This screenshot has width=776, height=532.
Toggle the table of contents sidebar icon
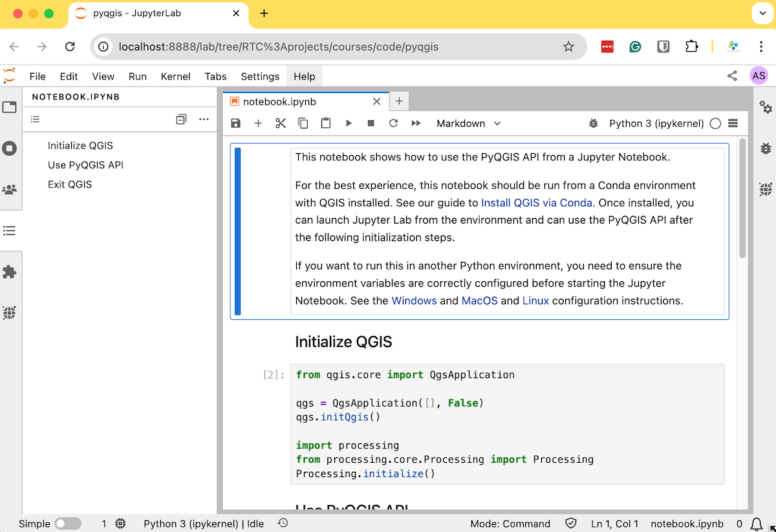coord(10,231)
